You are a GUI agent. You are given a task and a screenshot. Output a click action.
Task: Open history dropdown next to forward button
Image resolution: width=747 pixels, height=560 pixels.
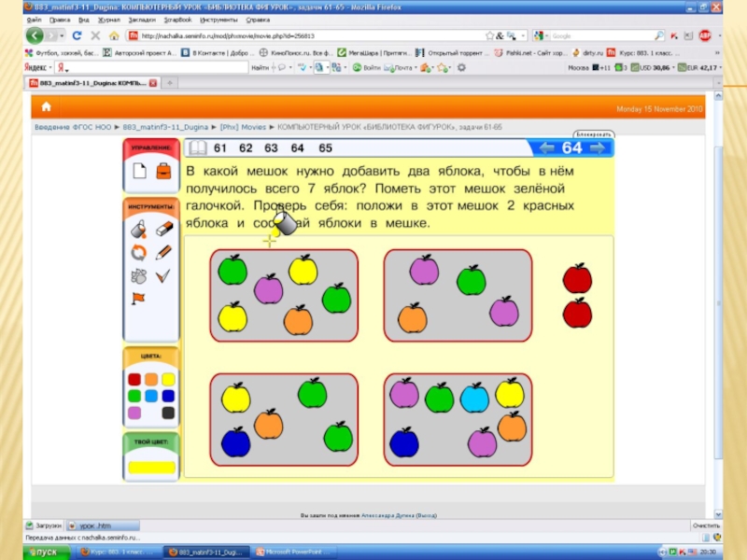[x=62, y=35]
